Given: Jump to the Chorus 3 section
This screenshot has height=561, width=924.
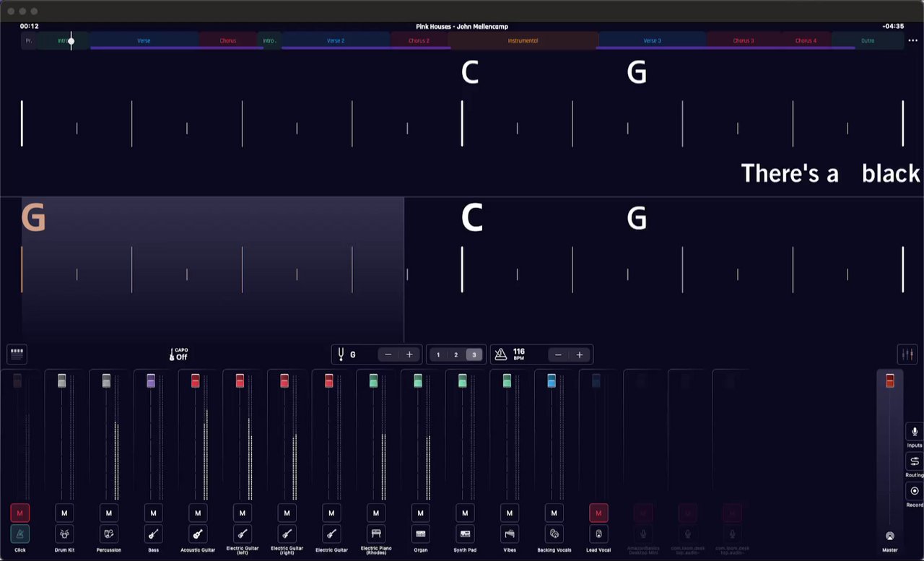Looking at the screenshot, I should (x=744, y=40).
